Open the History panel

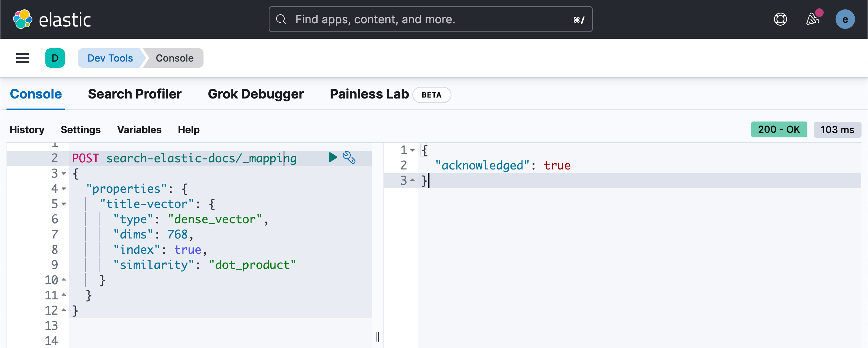(x=27, y=130)
